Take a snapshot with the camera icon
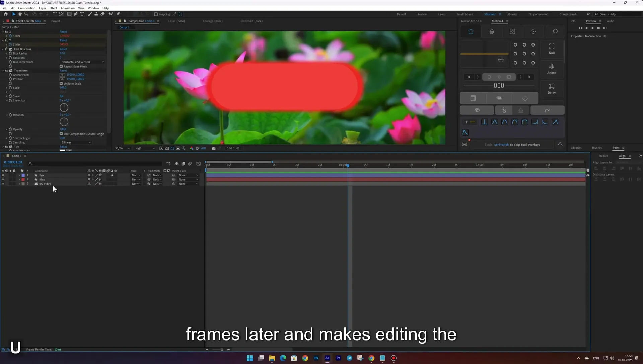The height and width of the screenshot is (364, 643). (214, 148)
